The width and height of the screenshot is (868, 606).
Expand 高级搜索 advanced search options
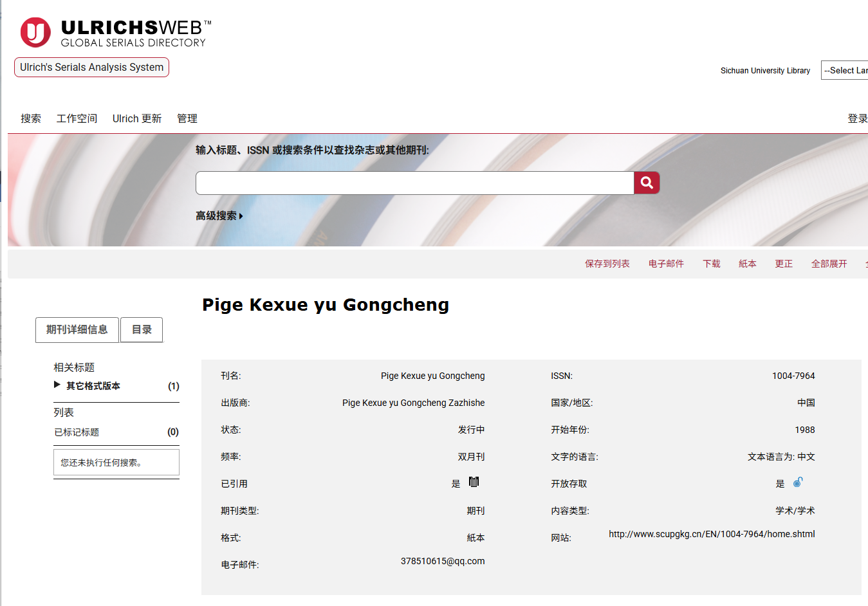(x=219, y=216)
